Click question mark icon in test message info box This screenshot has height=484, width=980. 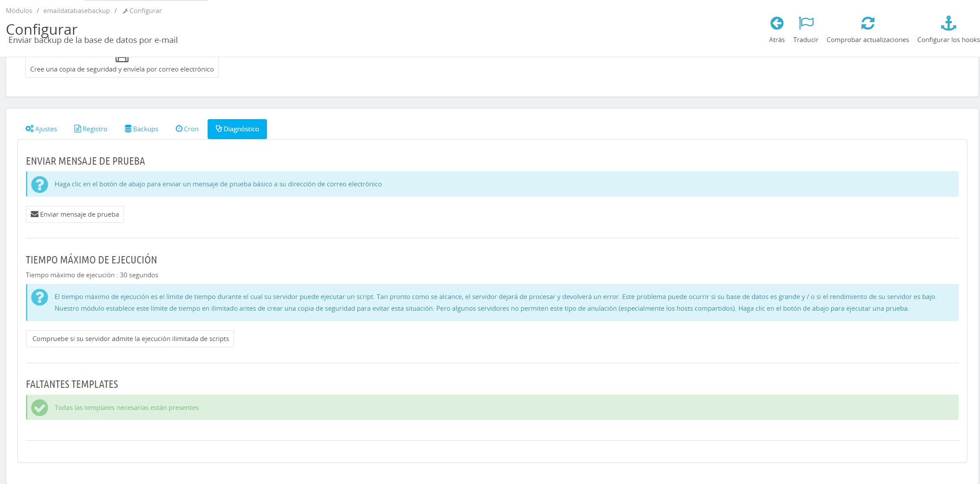click(39, 184)
